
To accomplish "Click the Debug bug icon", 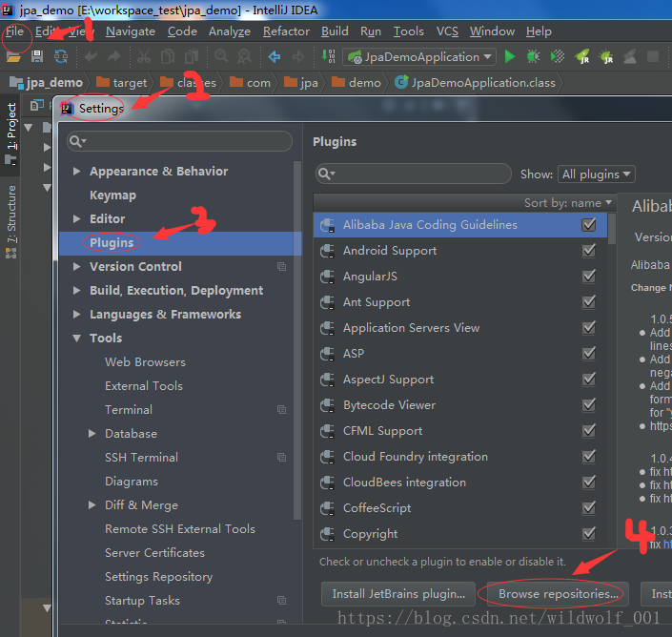I will pos(534,56).
